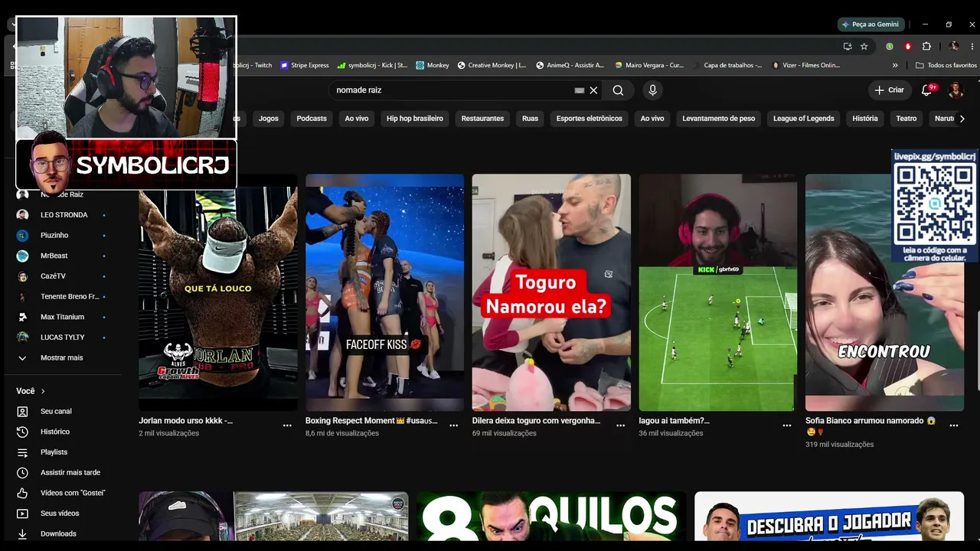
Task: Open the on-screen keyboard icon in search box
Action: click(580, 90)
